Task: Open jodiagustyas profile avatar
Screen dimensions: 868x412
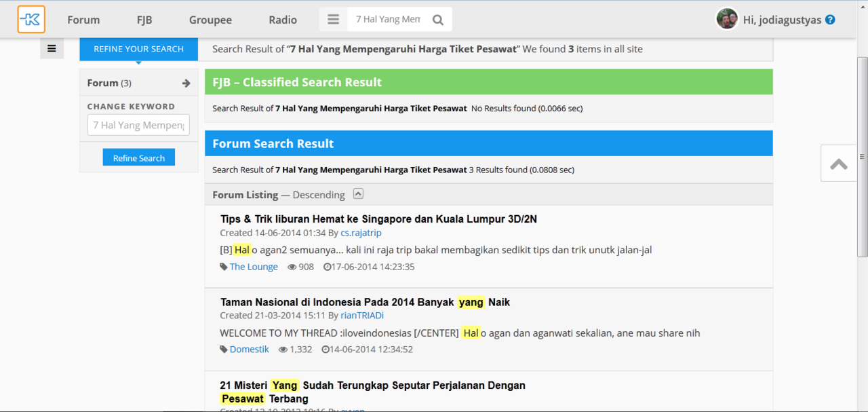Action: [x=727, y=19]
